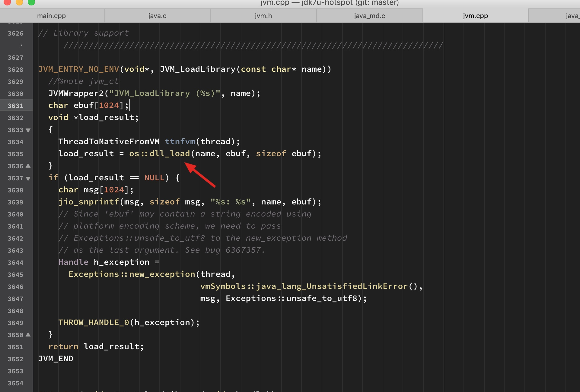Select the java_md.c tab

(369, 16)
